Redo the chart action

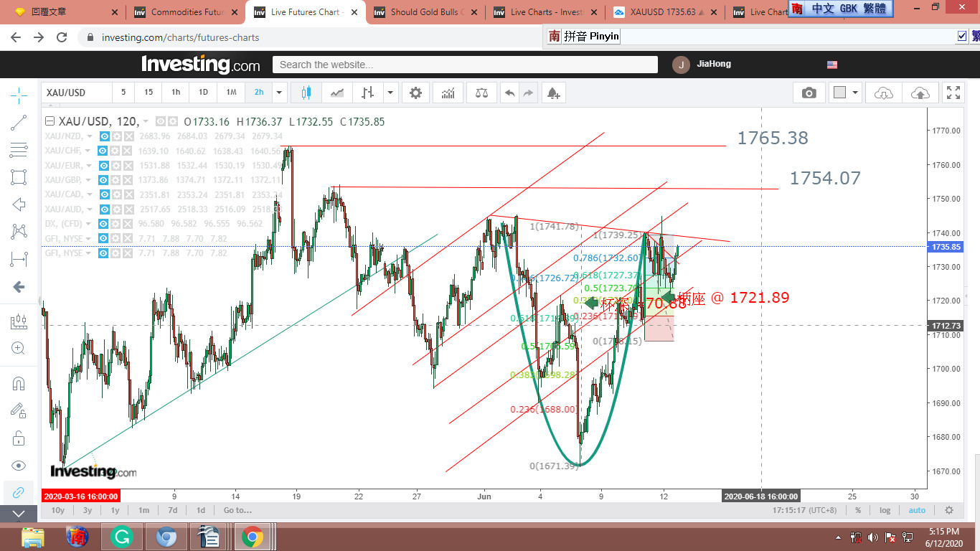529,93
